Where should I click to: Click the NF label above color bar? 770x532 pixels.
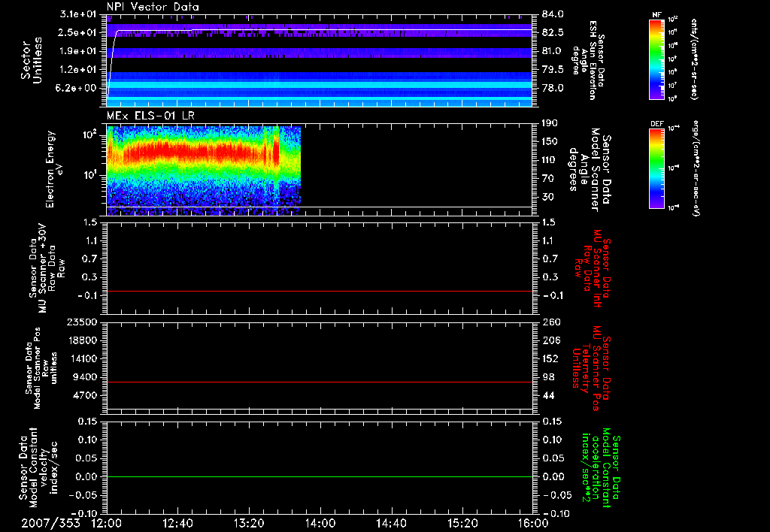coord(656,15)
